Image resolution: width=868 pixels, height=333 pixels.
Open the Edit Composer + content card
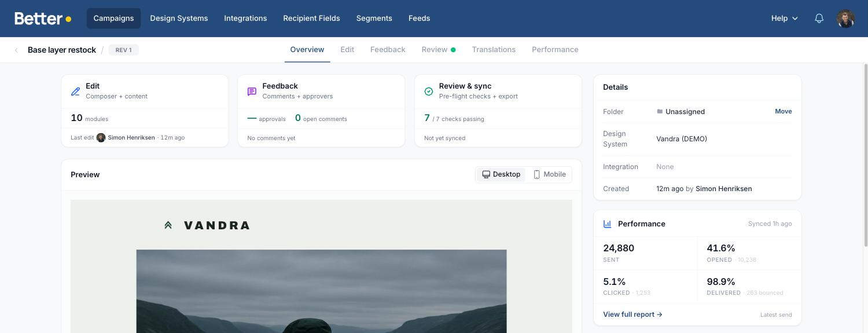pos(145,111)
